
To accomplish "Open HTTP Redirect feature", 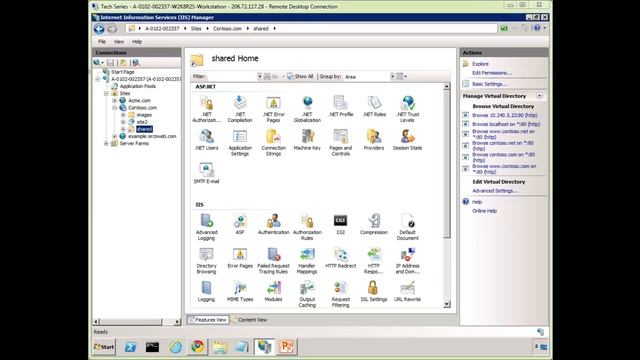I will (x=340, y=258).
